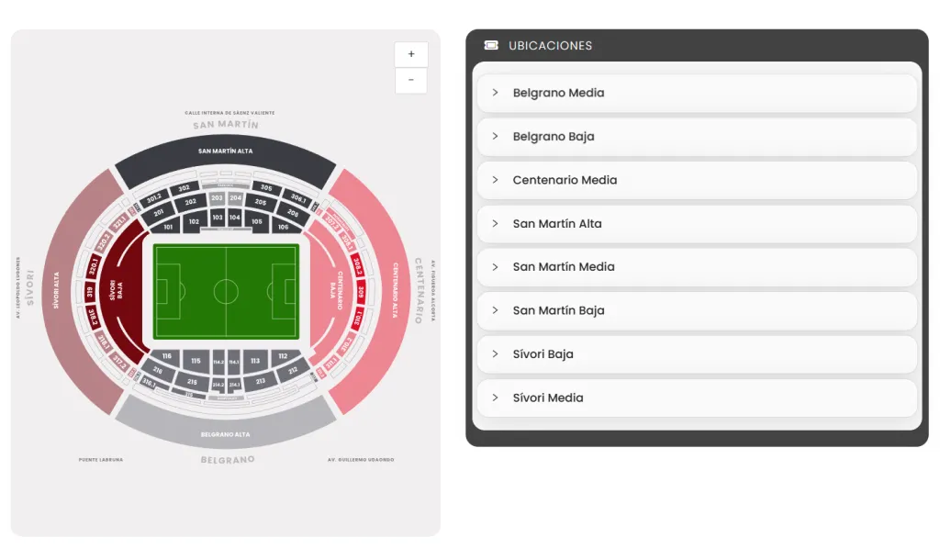Click the Centenario Alta curved section
Image resolution: width=940 pixels, height=560 pixels.
click(x=396, y=286)
